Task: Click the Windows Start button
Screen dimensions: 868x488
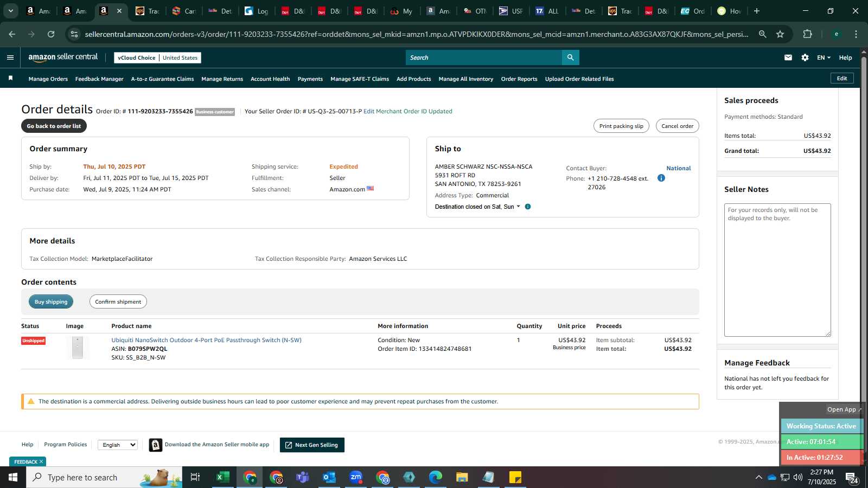Action: [13, 477]
